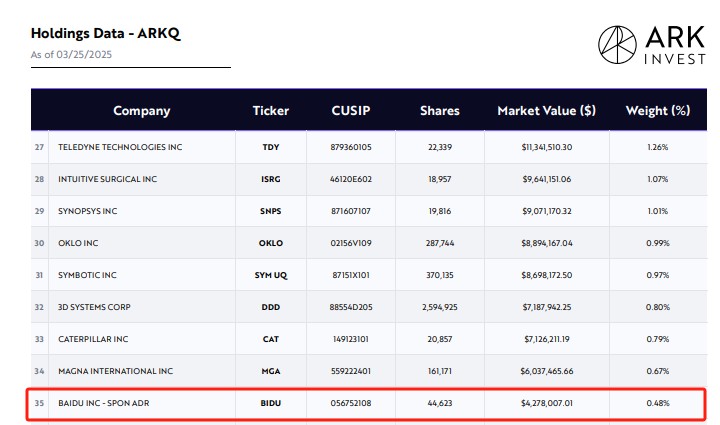Viewport: 720px width, 425px height.
Task: Click the Weight (%) column header
Action: click(x=658, y=111)
